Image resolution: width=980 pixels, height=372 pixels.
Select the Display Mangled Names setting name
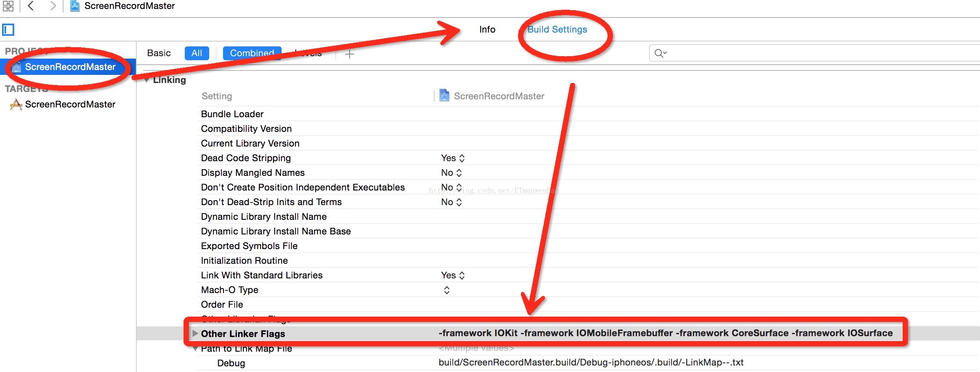click(253, 173)
